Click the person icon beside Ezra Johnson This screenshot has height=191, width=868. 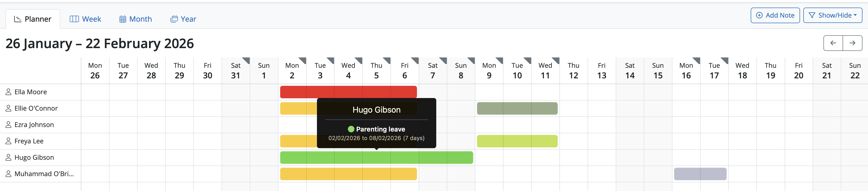coord(8,124)
